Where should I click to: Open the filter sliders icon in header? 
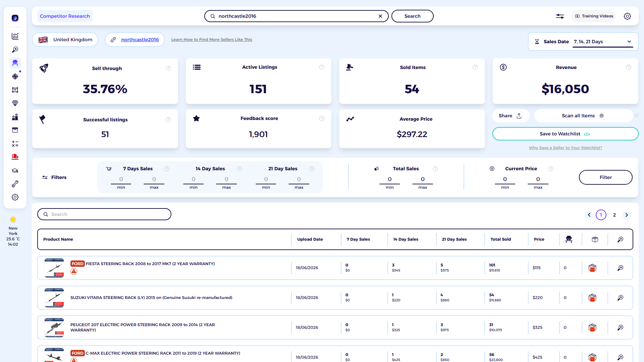coord(560,16)
